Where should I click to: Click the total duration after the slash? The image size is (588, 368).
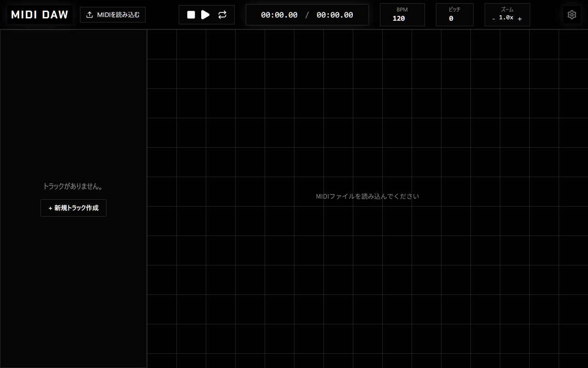coord(335,15)
